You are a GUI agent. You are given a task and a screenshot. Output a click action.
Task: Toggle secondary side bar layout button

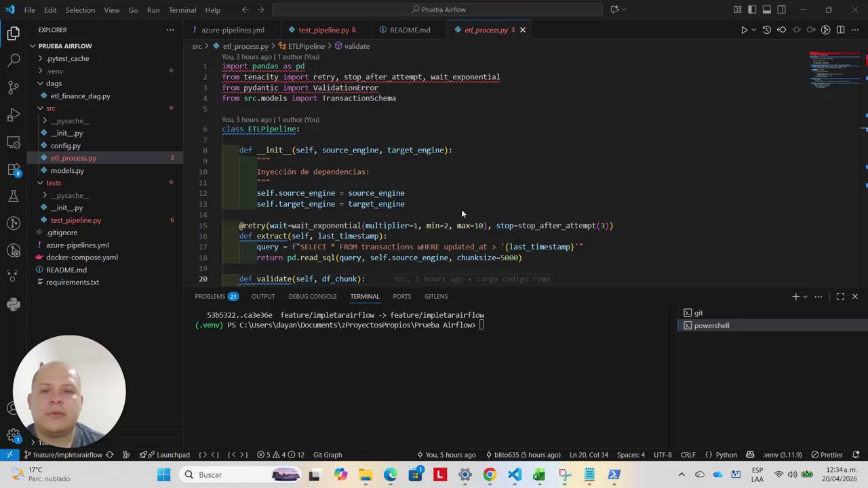click(782, 9)
